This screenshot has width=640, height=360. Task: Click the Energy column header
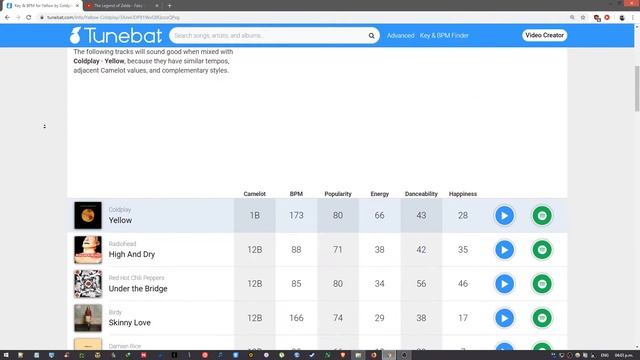[380, 194]
